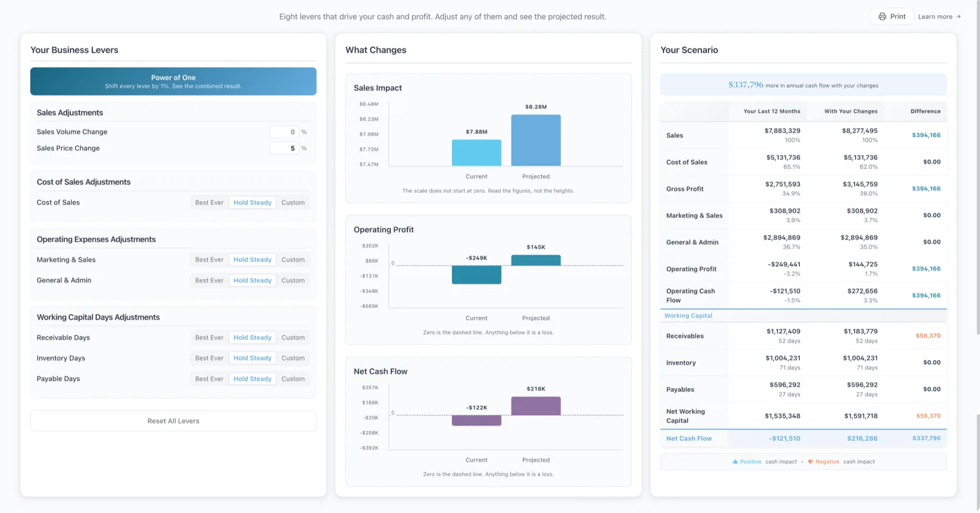Set General & Admin to Best Ever
Image resolution: width=980 pixels, height=513 pixels.
(x=209, y=280)
